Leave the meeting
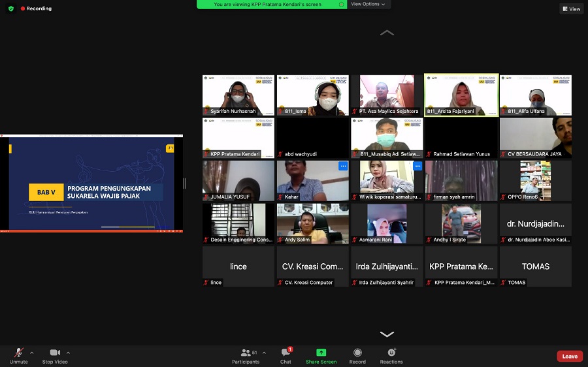 569,356
